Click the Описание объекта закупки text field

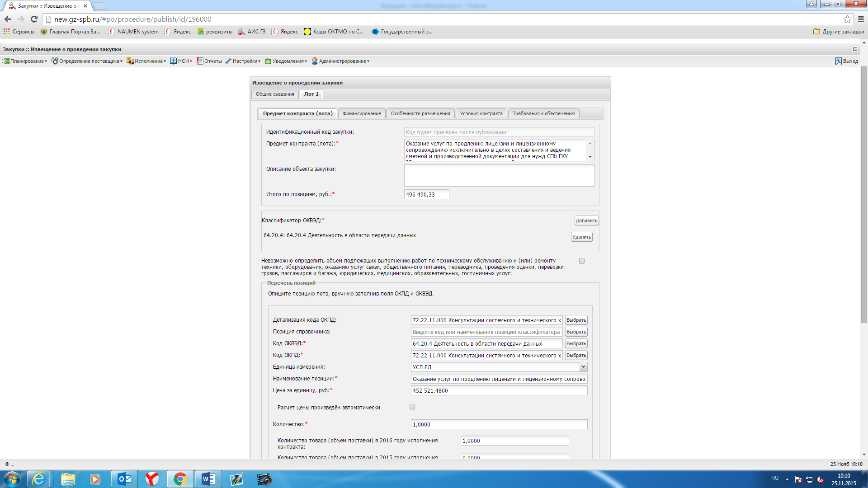point(499,175)
